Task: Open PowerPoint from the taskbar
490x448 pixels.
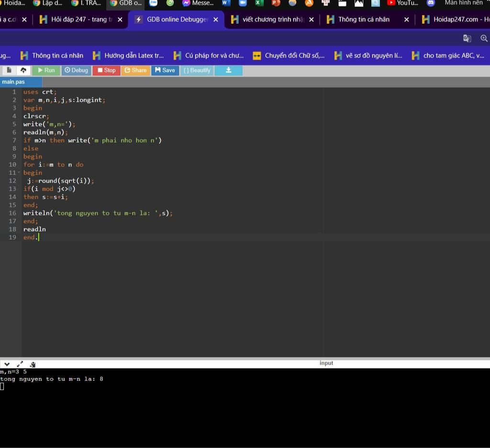Action: tap(276, 3)
